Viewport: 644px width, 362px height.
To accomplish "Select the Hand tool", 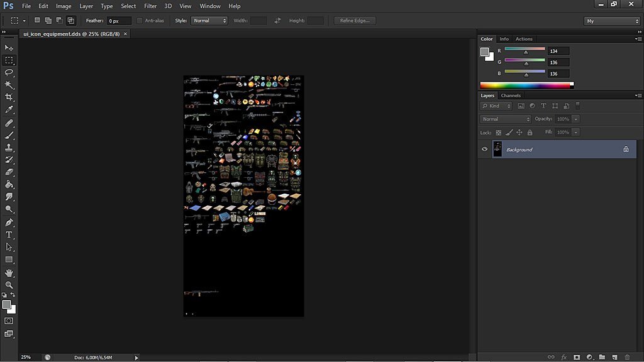I will (x=9, y=273).
